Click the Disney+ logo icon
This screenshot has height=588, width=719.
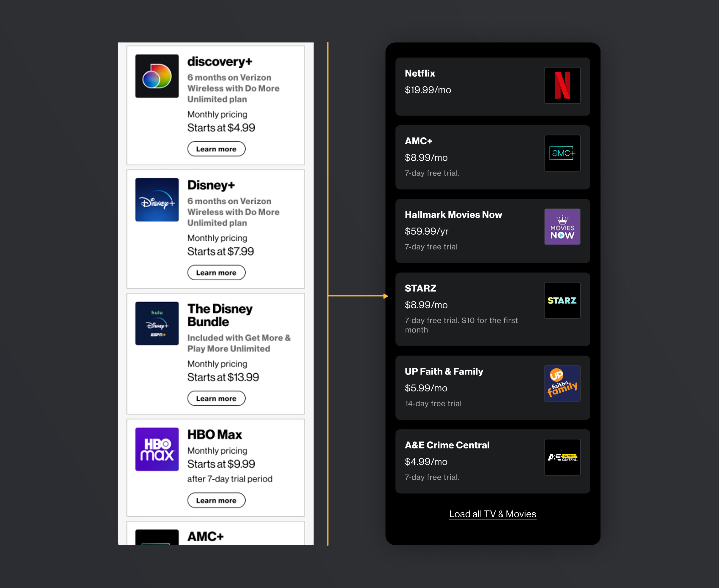(x=157, y=200)
